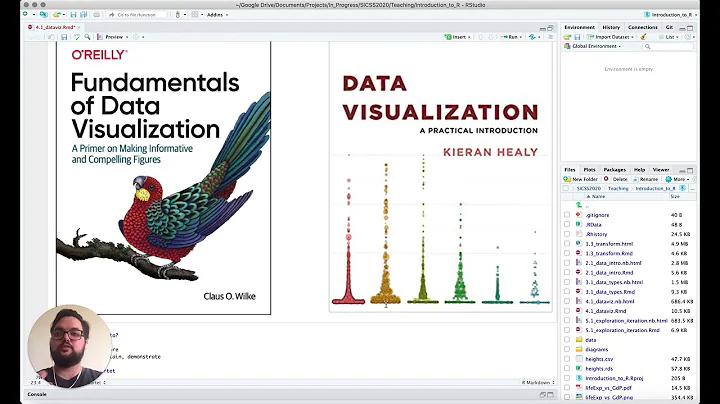This screenshot has width=720, height=404.
Task: Click R project cube icon in Files path
Action: (x=682, y=188)
